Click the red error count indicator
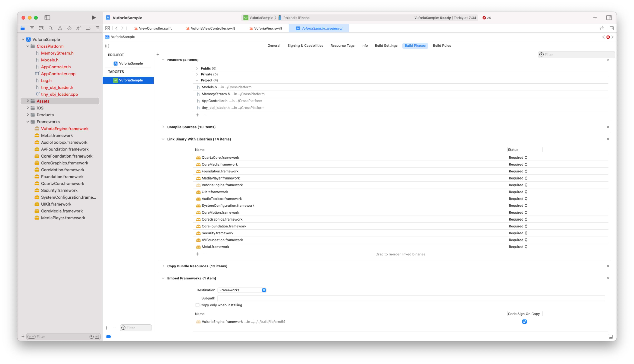This screenshot has height=364, width=634. [x=486, y=18]
